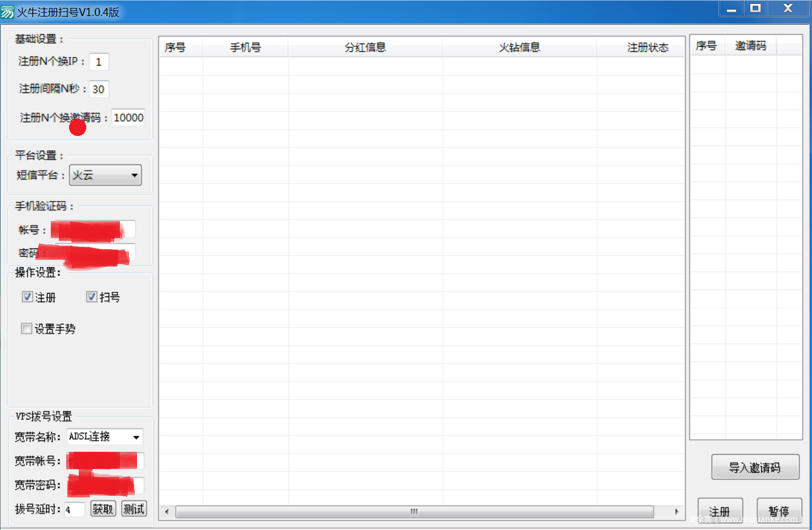This screenshot has height=530, width=812.
Task: Minimize the 火牛注册扫号 window
Action: (731, 8)
